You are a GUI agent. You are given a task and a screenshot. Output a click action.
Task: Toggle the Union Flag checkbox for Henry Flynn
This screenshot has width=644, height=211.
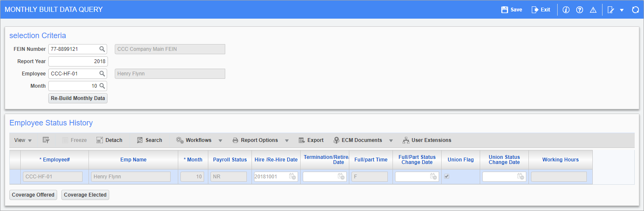446,177
